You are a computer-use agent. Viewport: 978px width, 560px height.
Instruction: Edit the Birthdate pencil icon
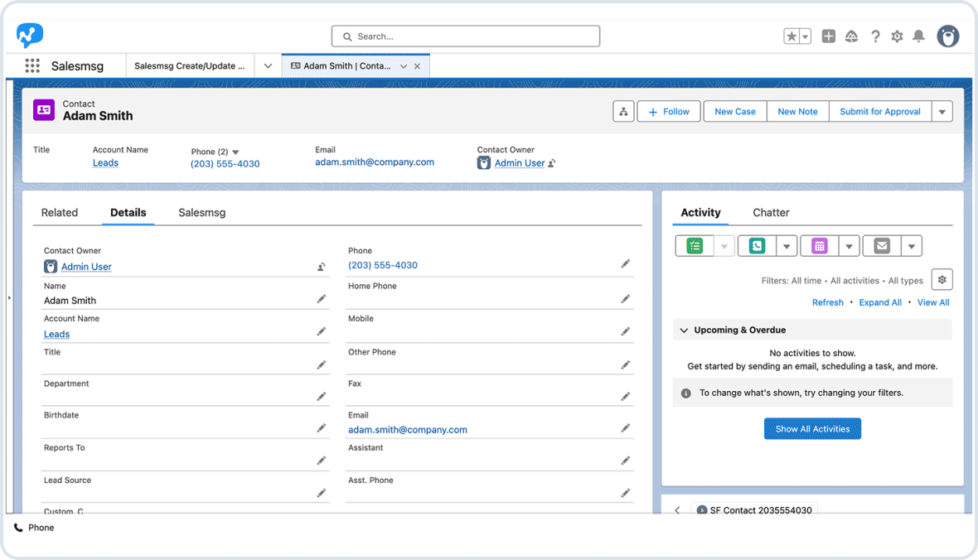coord(322,427)
